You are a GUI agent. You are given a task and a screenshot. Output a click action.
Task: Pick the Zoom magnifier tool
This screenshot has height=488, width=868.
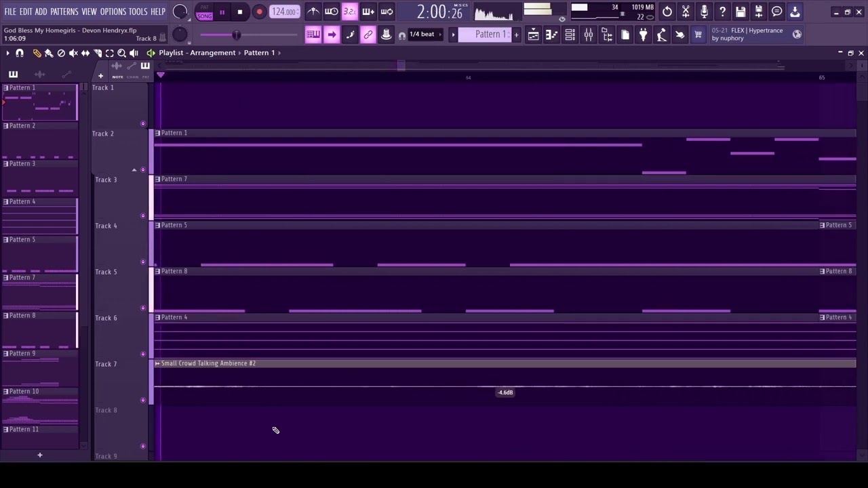point(122,53)
